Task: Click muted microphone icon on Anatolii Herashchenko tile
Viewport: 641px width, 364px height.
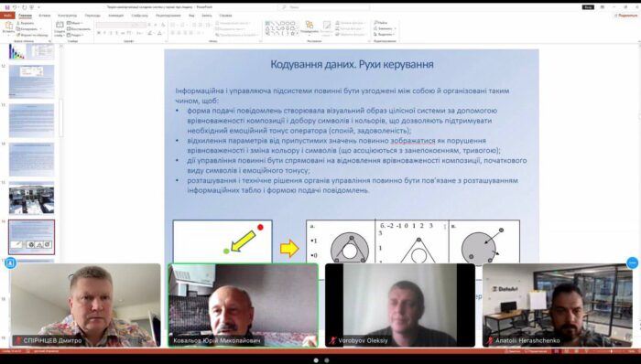Action: (x=490, y=340)
